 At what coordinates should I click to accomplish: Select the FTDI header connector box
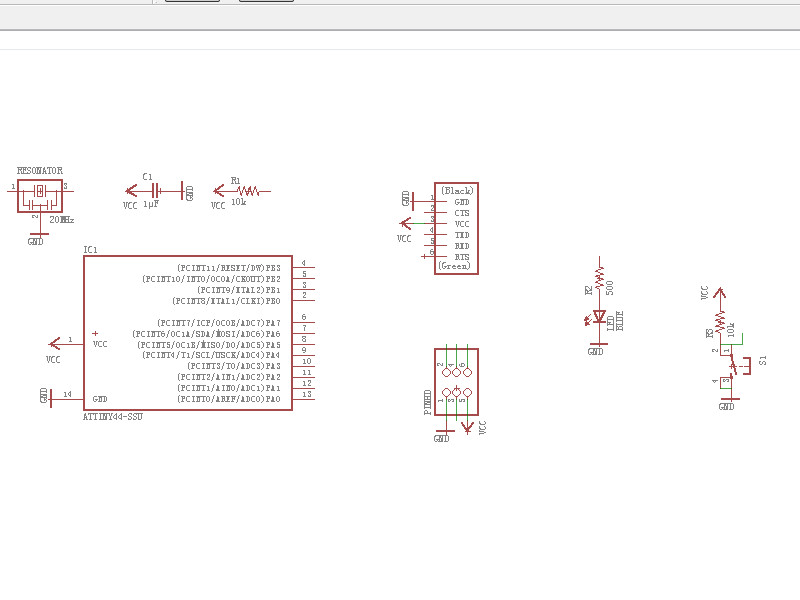coord(456,229)
